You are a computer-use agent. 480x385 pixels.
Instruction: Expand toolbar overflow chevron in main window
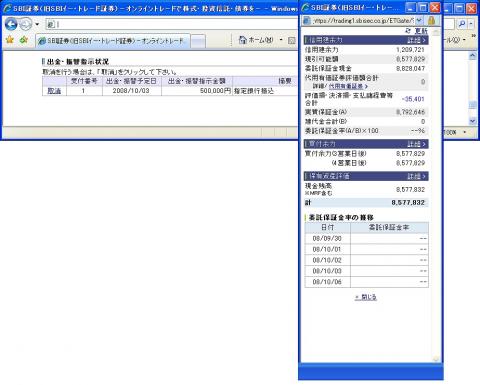point(474,35)
